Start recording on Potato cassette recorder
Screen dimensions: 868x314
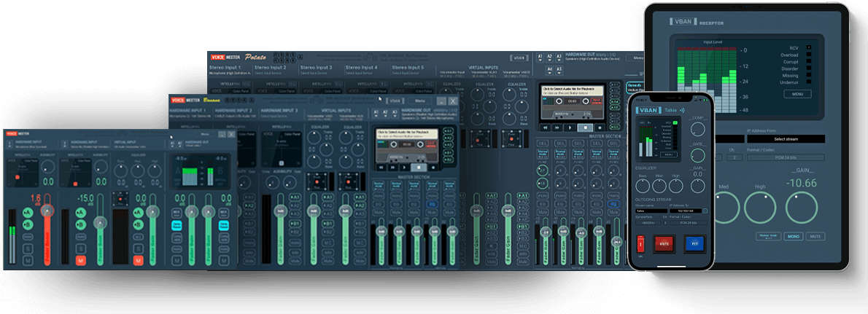pyautogui.click(x=600, y=127)
